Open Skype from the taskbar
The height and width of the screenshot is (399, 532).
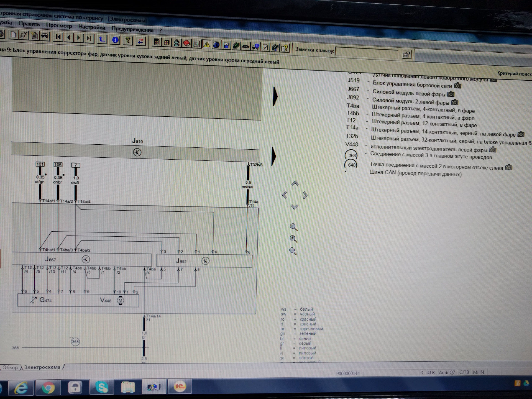101,387
